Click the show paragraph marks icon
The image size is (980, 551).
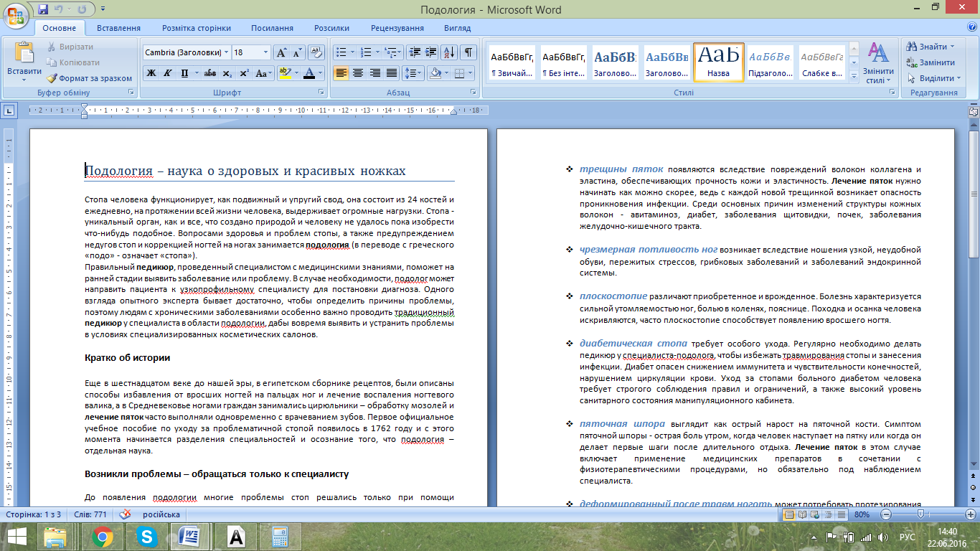pyautogui.click(x=468, y=52)
